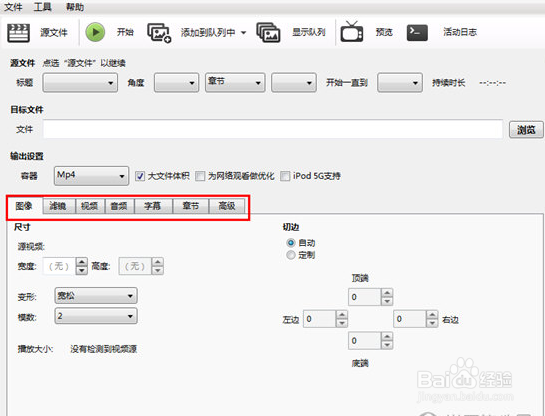Expand the start chapter dropdown before 开始一直到

(x=294, y=82)
